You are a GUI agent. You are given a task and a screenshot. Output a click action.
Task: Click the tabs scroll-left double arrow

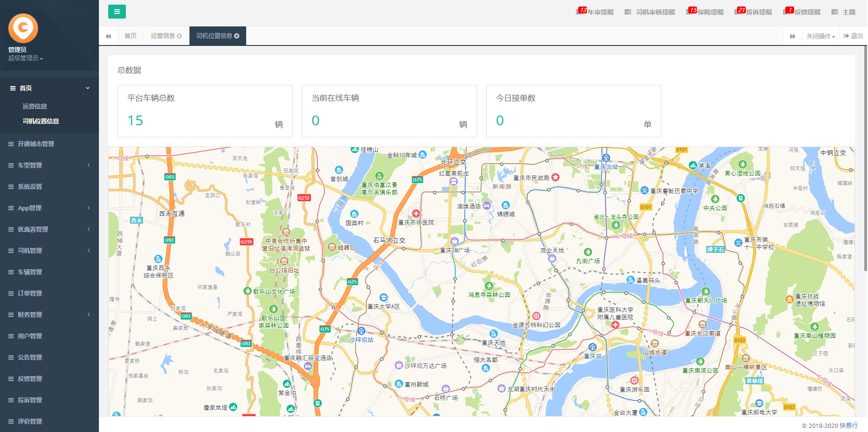click(108, 36)
